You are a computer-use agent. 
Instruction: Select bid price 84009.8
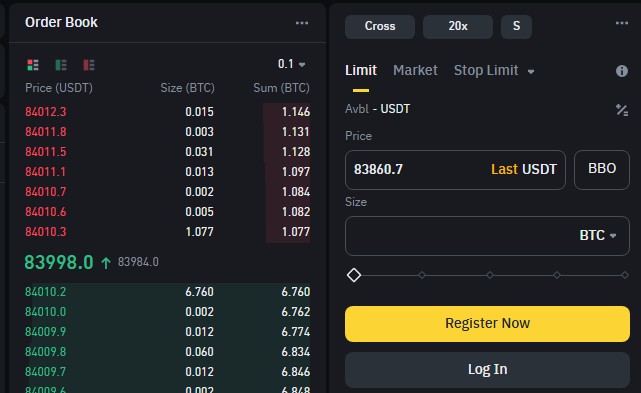[45, 352]
